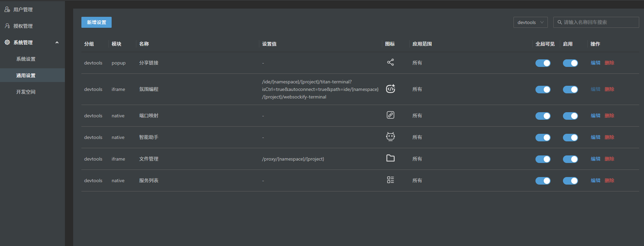
Task: Click the list icon for 服务列表
Action: pos(391,180)
